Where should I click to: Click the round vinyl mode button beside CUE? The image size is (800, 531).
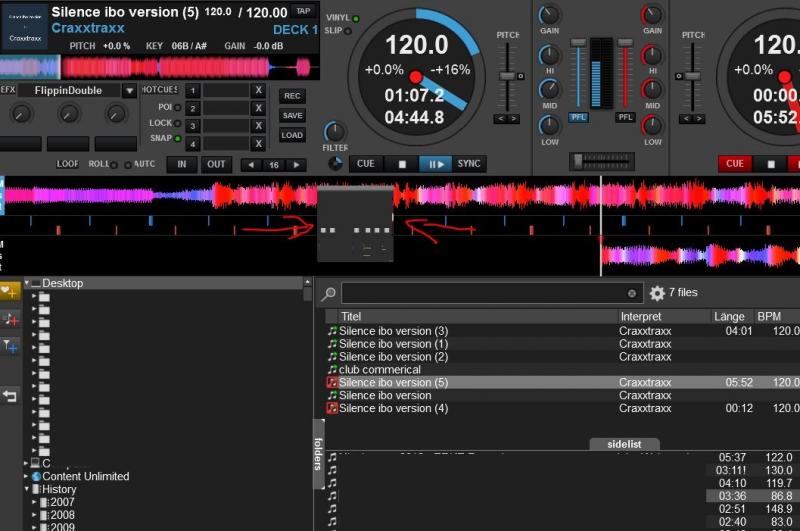(x=335, y=164)
